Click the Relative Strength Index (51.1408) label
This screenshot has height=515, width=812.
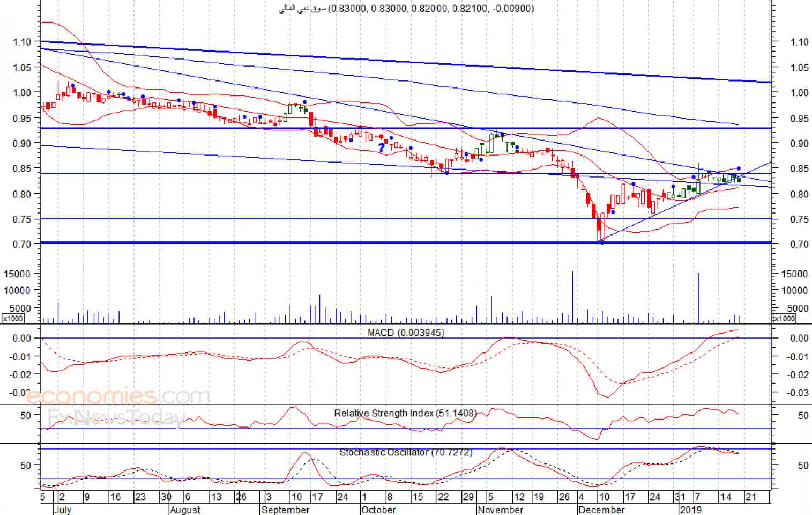click(x=405, y=413)
